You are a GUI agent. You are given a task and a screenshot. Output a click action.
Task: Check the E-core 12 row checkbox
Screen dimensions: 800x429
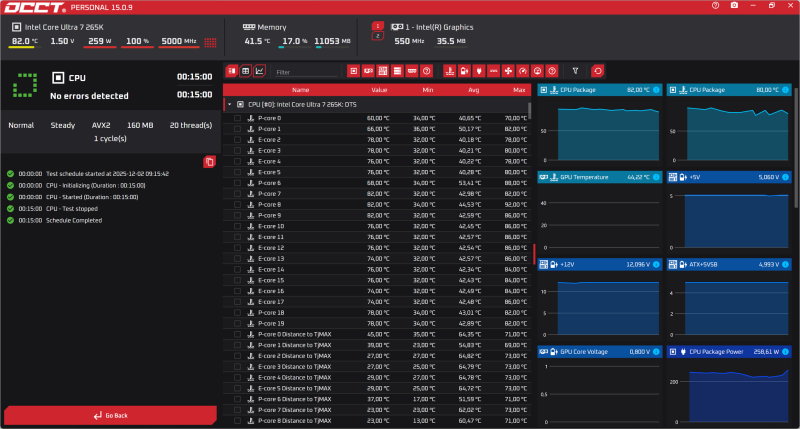[x=237, y=247]
